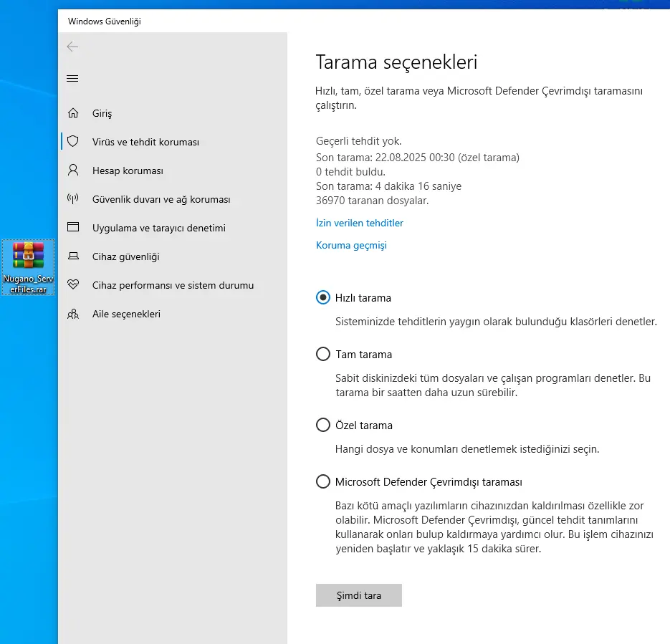
Task: Open Cihaz performansı ve sistem durumu
Action: (x=174, y=285)
